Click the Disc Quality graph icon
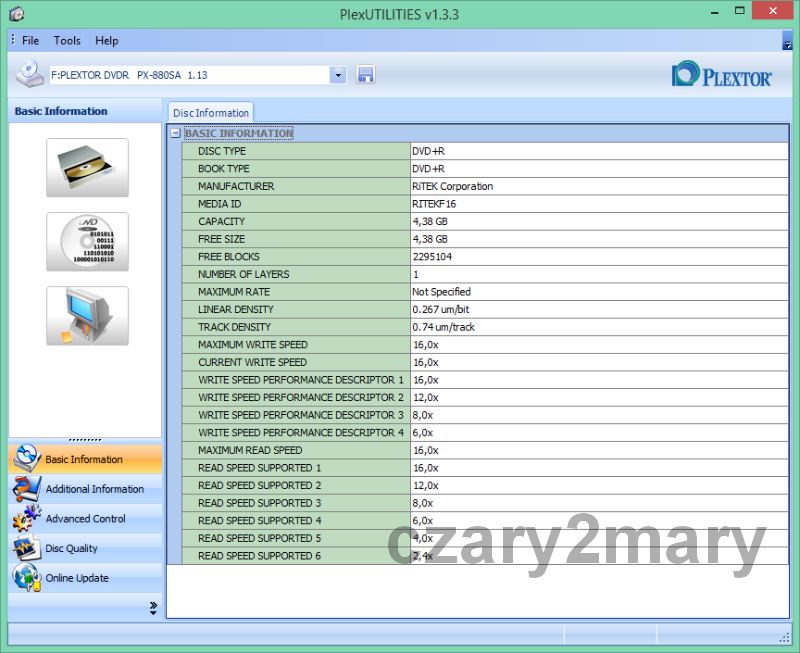The height and width of the screenshot is (653, 800). (x=27, y=548)
